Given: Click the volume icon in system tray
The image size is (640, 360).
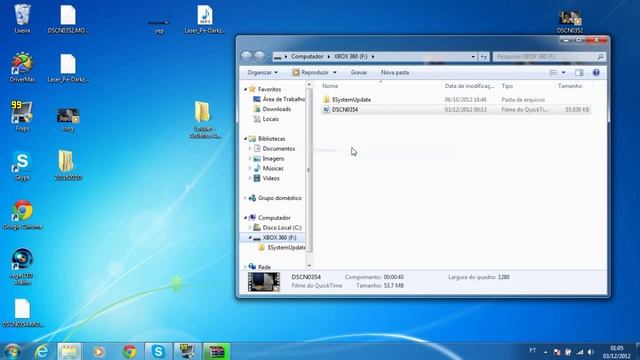Looking at the screenshot, I should coord(591,352).
